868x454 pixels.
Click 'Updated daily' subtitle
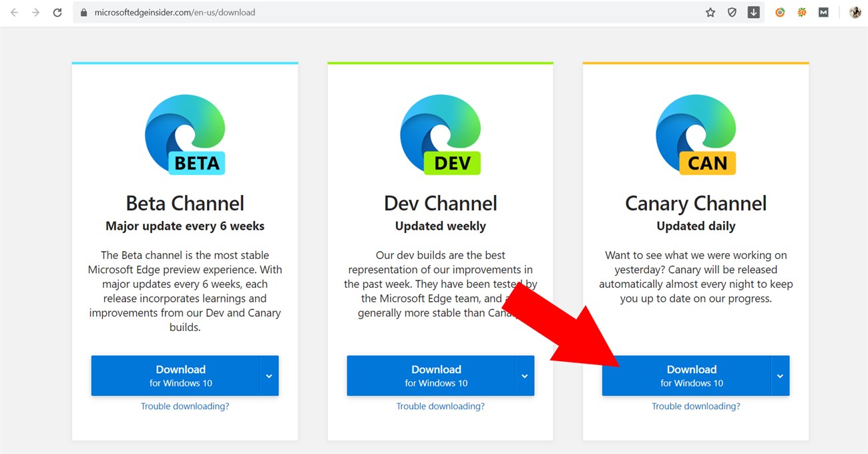[696, 226]
